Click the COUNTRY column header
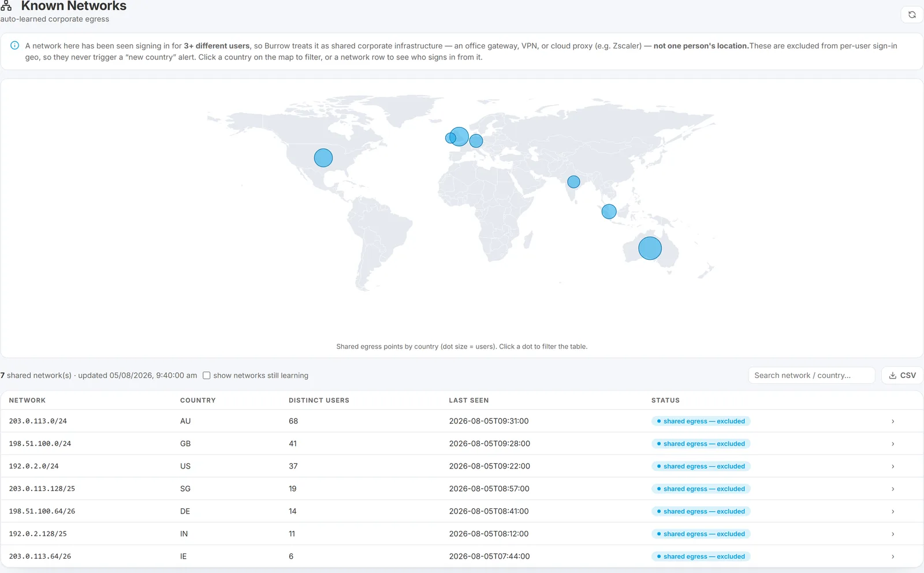 click(x=198, y=400)
